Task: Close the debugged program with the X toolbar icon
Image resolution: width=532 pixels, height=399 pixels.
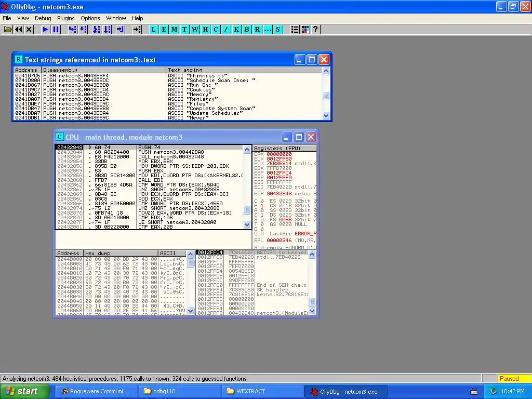Action: tap(29, 30)
